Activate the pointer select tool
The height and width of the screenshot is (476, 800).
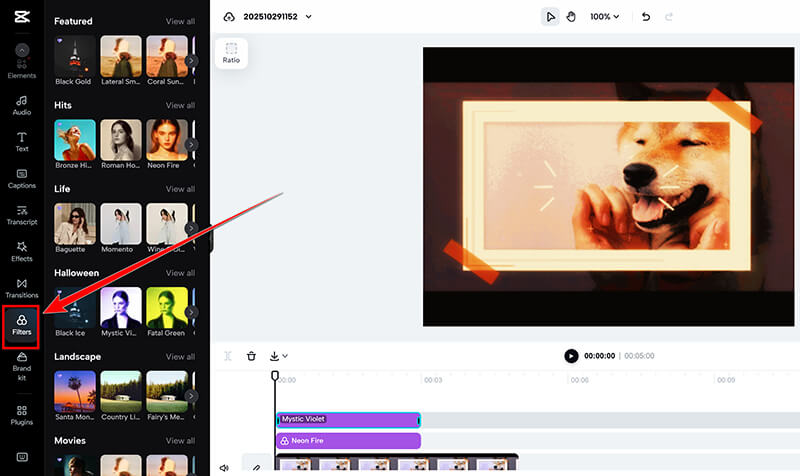(550, 17)
